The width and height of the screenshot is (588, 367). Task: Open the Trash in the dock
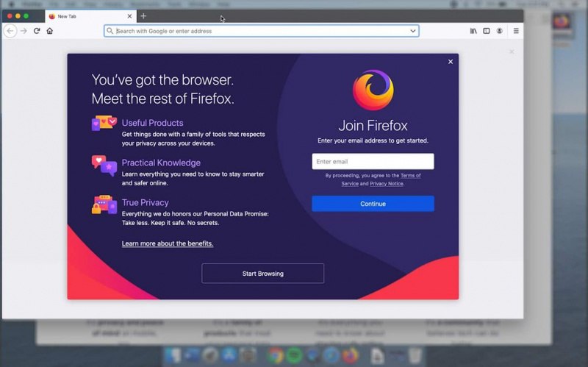(x=415, y=355)
